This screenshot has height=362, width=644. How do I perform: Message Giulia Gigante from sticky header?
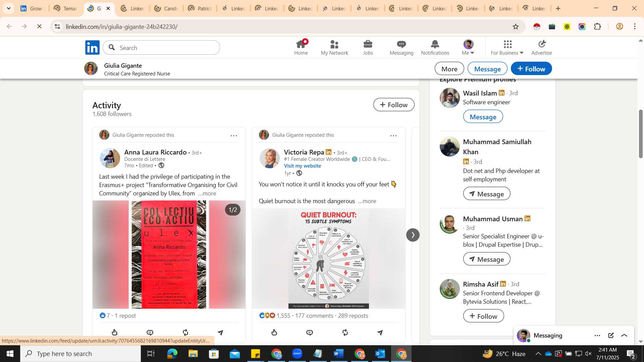tap(487, 69)
